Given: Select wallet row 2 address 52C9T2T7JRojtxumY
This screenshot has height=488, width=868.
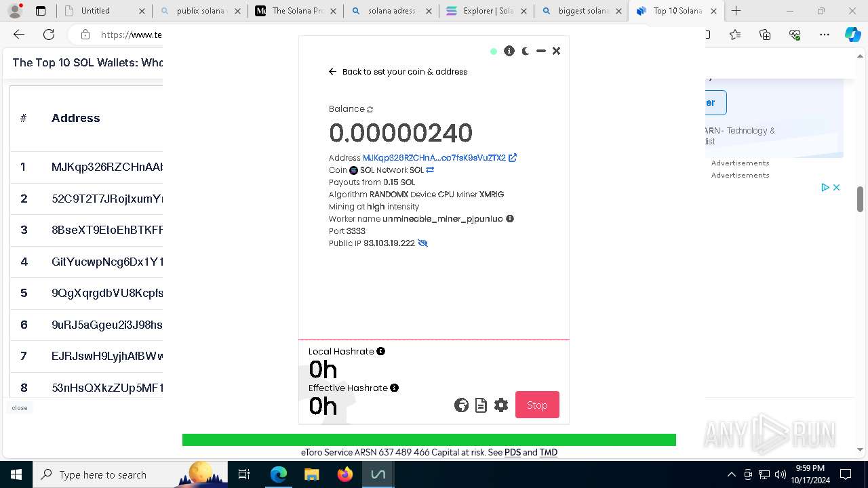Looking at the screenshot, I should click(106, 199).
